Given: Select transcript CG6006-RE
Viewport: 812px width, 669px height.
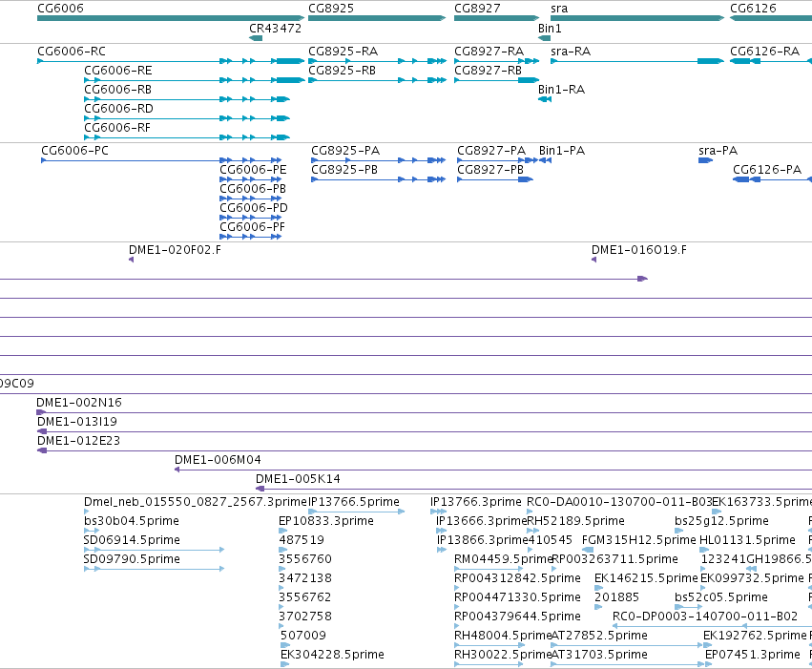Looking at the screenshot, I should coord(195,80).
